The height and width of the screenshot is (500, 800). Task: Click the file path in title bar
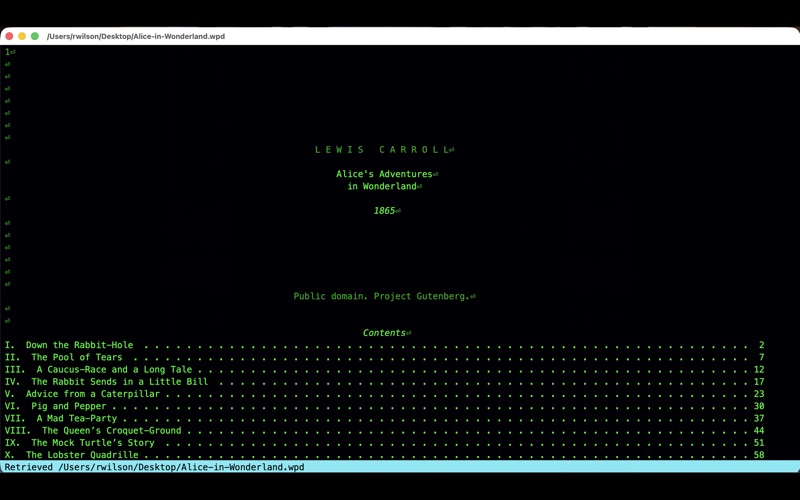point(136,36)
